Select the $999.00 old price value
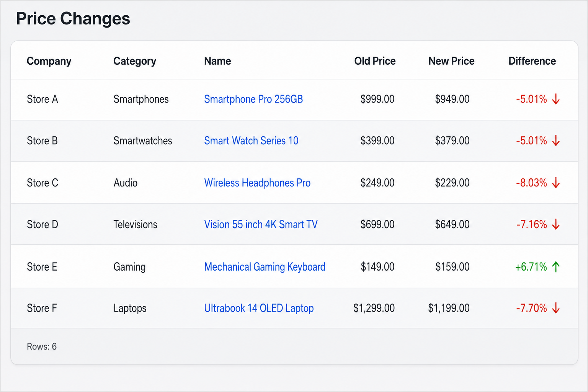The width and height of the screenshot is (588, 392). [377, 99]
